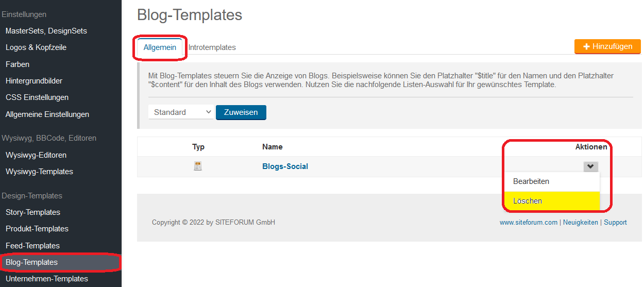Open Logos & Kopfzeile settings

point(36,47)
